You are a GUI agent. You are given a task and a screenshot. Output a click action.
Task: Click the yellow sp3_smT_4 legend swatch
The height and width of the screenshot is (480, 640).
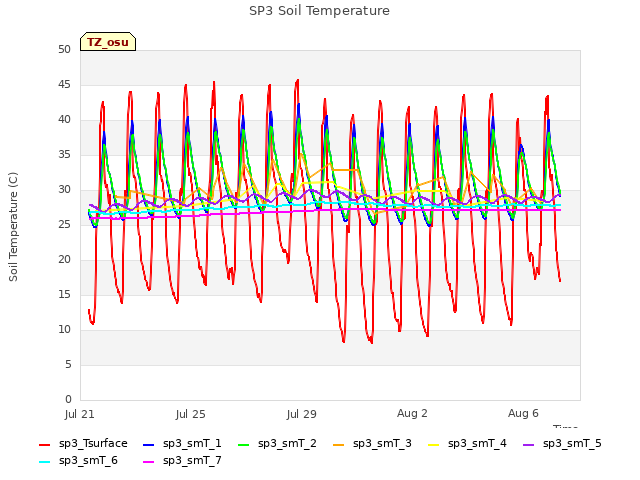coord(433,444)
